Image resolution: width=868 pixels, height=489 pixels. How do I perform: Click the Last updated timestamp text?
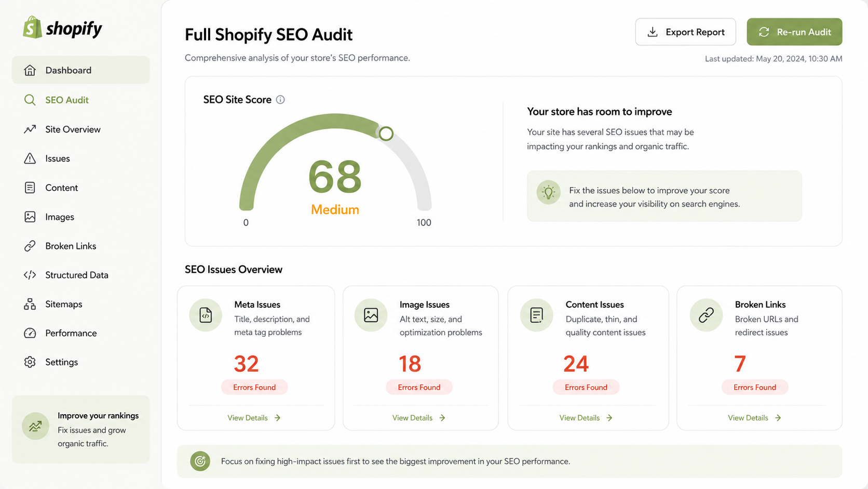click(x=774, y=59)
